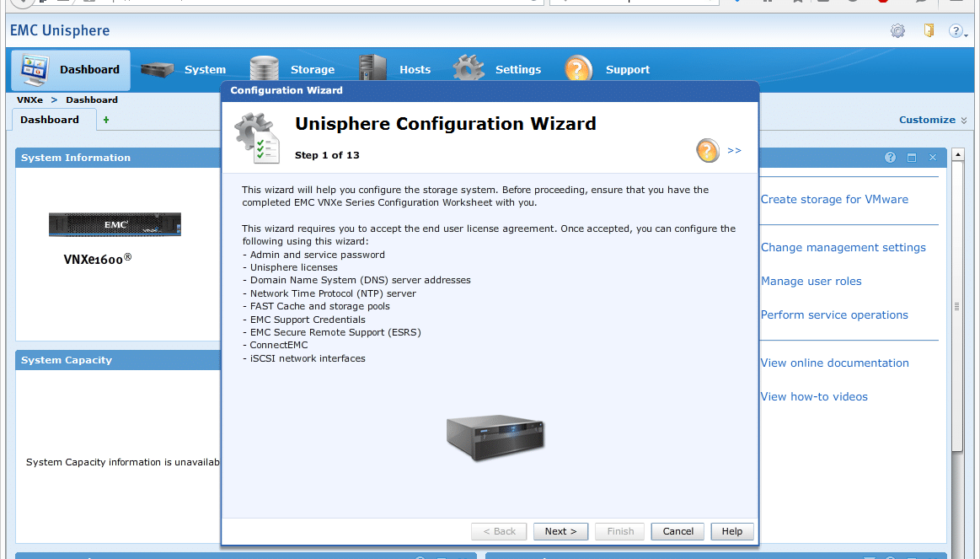This screenshot has width=980, height=559.
Task: Click "Unisphere licenses" list line
Action: point(290,267)
